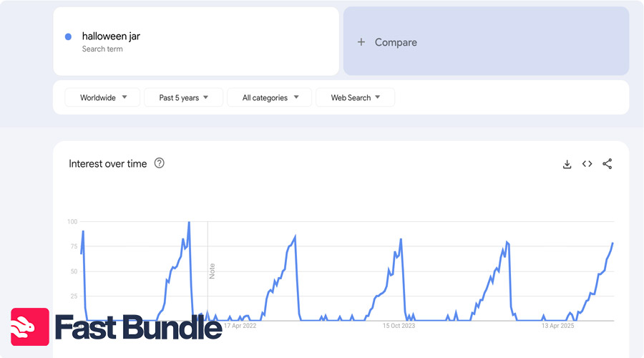This screenshot has height=358, width=644.
Task: Select the highest peak at 100 on chart
Action: [189, 223]
